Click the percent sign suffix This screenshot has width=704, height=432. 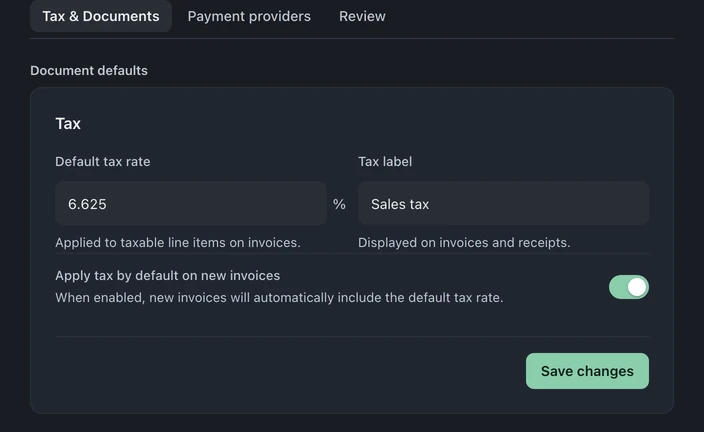tap(339, 204)
